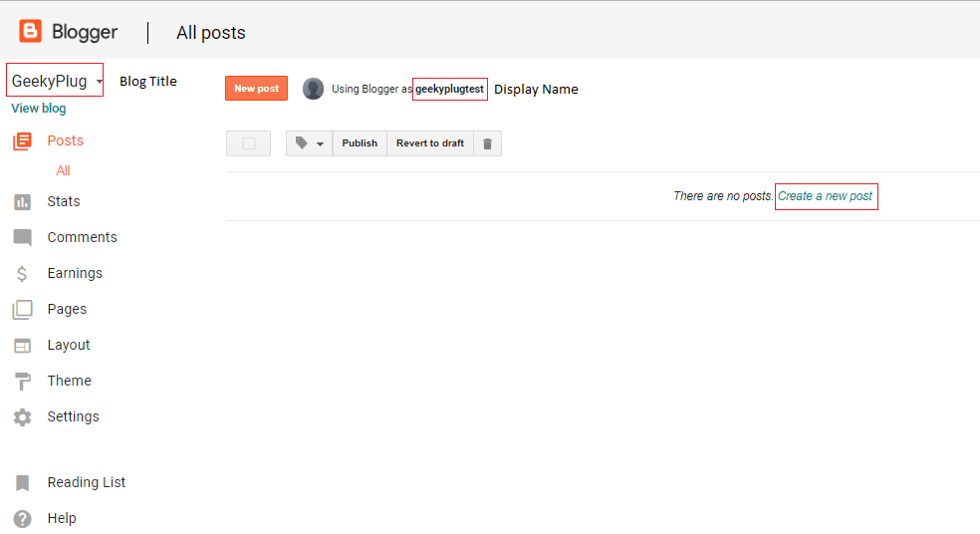980x534 pixels.
Task: Click the Publish button
Action: pos(360,143)
